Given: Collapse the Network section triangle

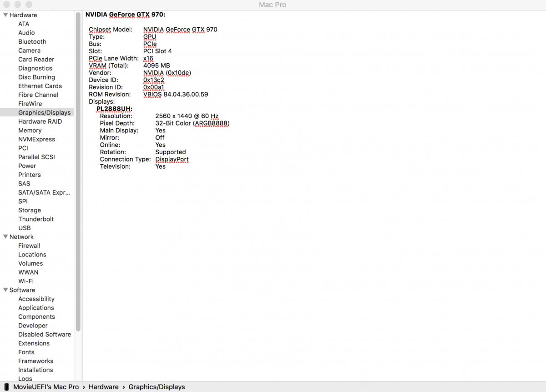Looking at the screenshot, I should 5,237.
